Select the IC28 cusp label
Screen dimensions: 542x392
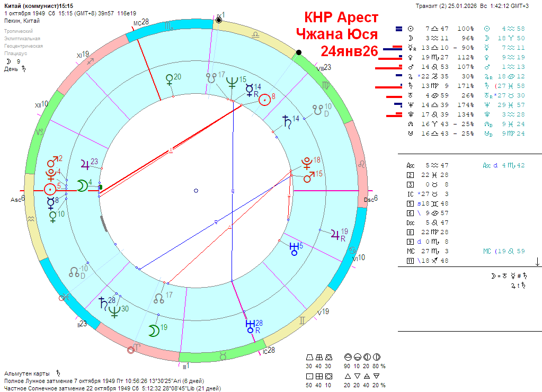tap(269, 351)
